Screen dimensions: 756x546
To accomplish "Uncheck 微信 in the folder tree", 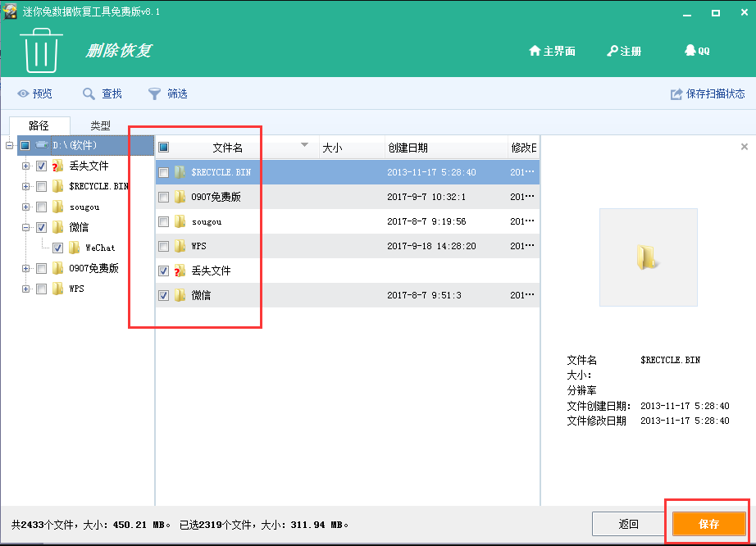I will 42,227.
